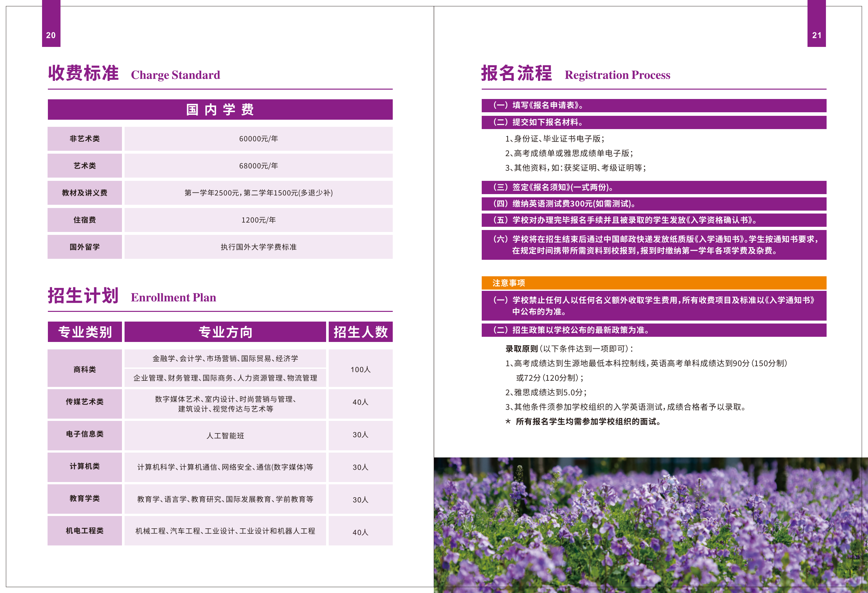
Task: Click the 国外留学 row label
Action: pyautogui.click(x=85, y=247)
